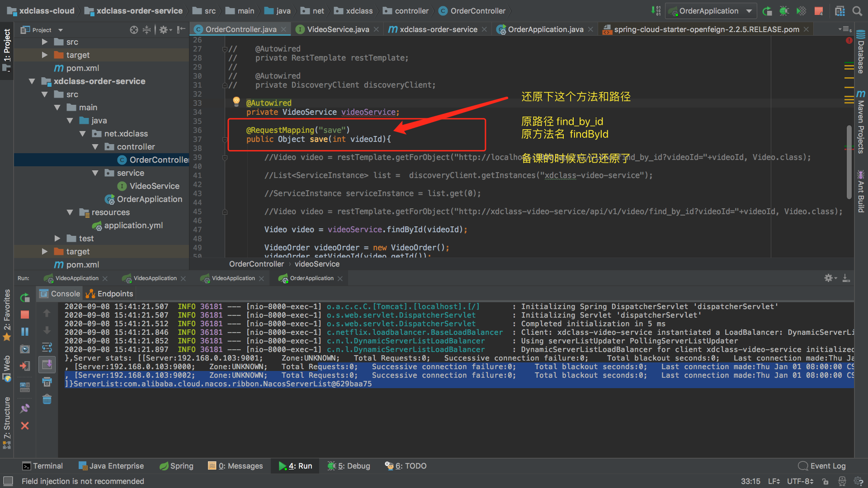Viewport: 868px width, 488px height.
Task: Expand the test folder
Action: [x=57, y=238]
